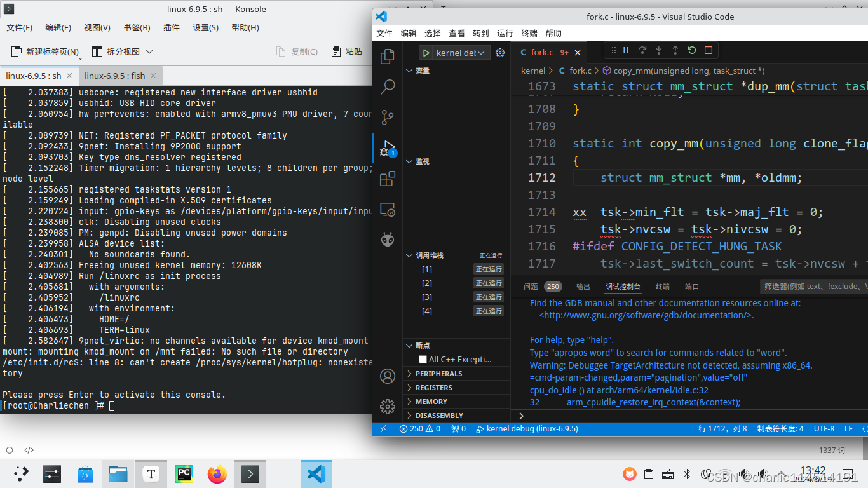Click the Step Over debug icon
868x488 pixels.
(642, 50)
